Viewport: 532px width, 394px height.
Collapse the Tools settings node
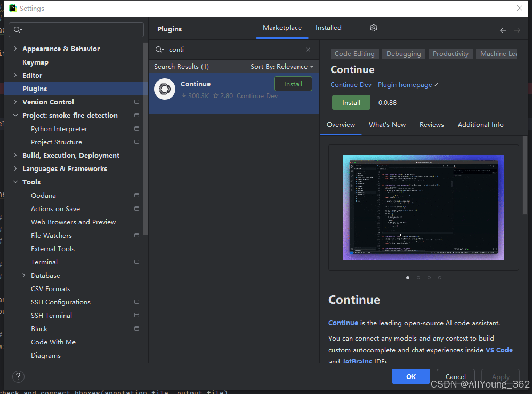point(15,182)
